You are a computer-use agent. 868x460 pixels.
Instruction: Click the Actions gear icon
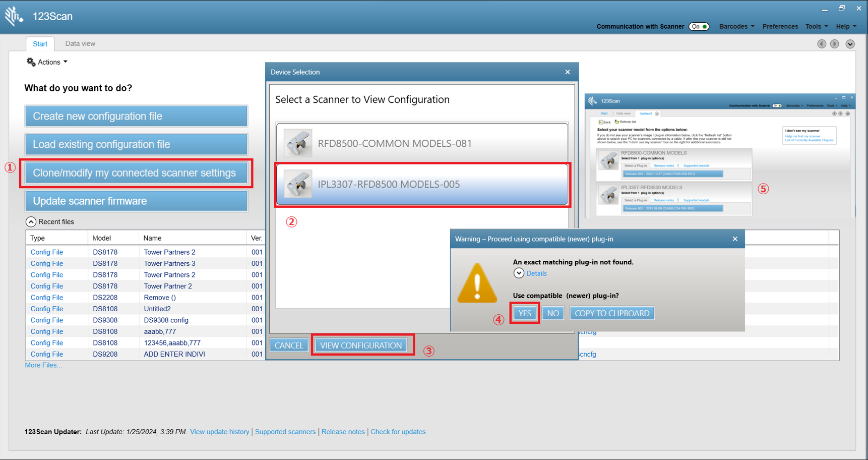pos(31,62)
